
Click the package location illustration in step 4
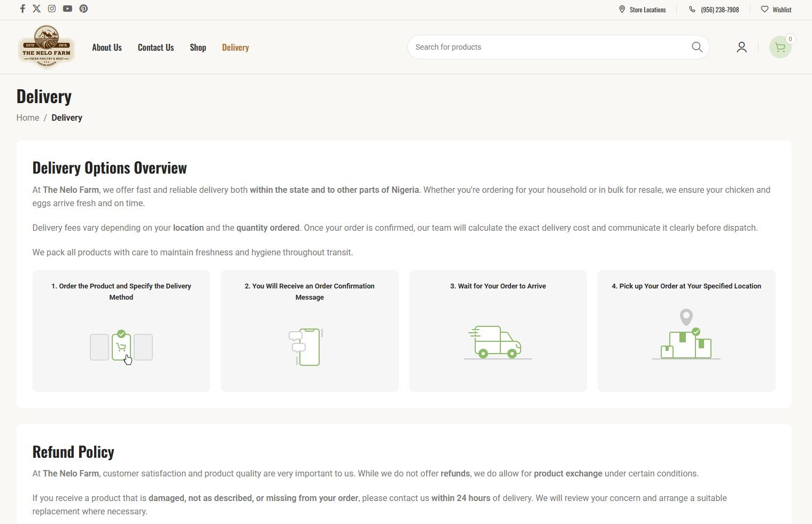(686, 334)
